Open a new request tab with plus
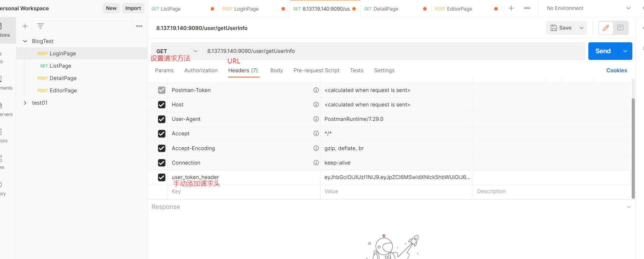This screenshot has width=644, height=259. coord(511,8)
